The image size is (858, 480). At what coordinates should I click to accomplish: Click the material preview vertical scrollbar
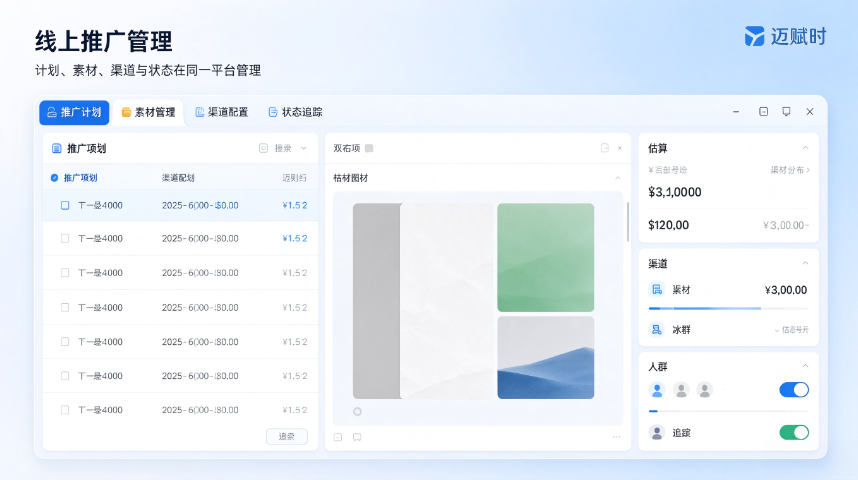tap(628, 222)
